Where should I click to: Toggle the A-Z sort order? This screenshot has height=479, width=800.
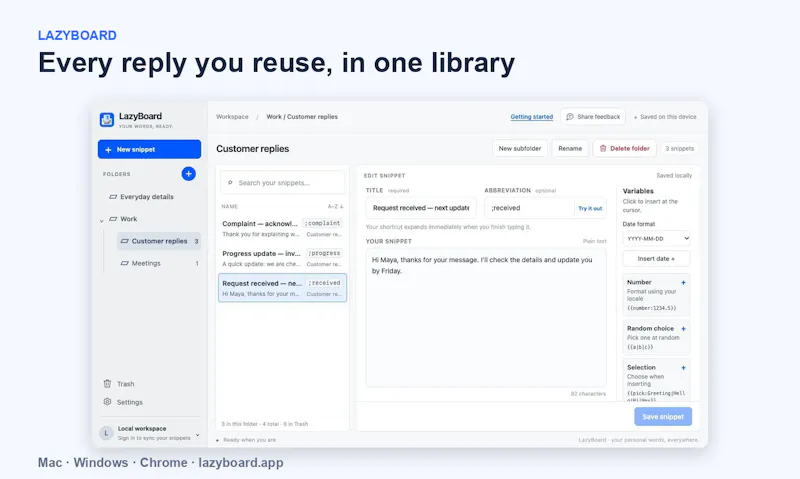335,207
